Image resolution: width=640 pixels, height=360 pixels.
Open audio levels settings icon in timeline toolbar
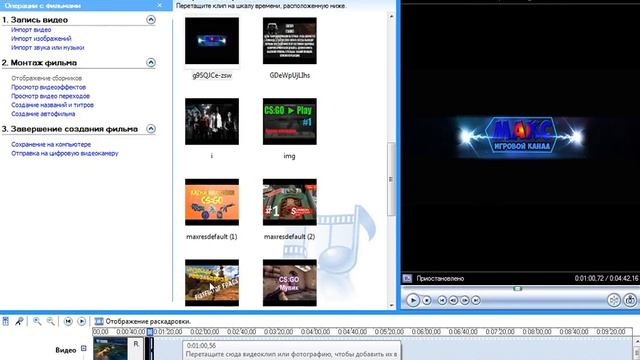pos(6,321)
